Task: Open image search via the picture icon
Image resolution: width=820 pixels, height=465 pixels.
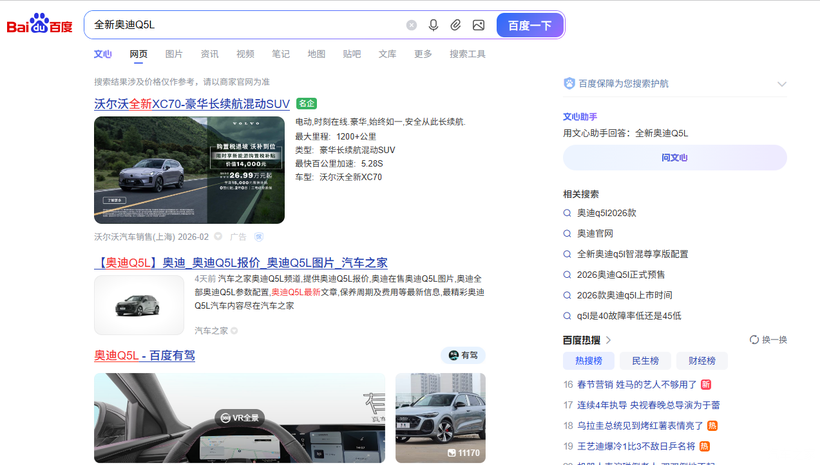Action: 478,25
